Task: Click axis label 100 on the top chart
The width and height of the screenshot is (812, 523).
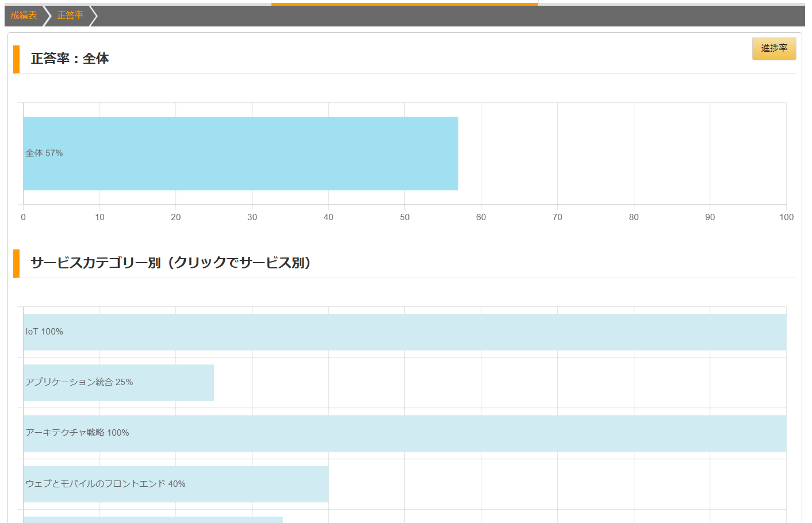Action: click(x=786, y=217)
